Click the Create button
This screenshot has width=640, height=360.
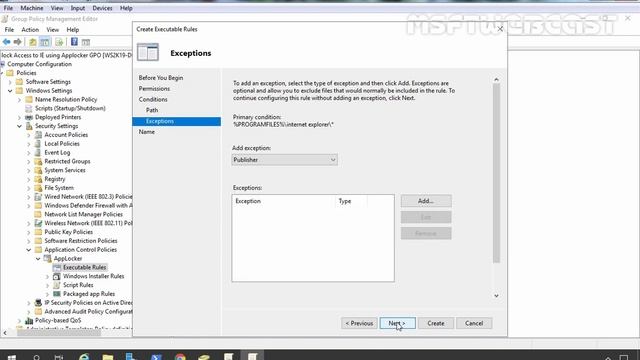436,323
